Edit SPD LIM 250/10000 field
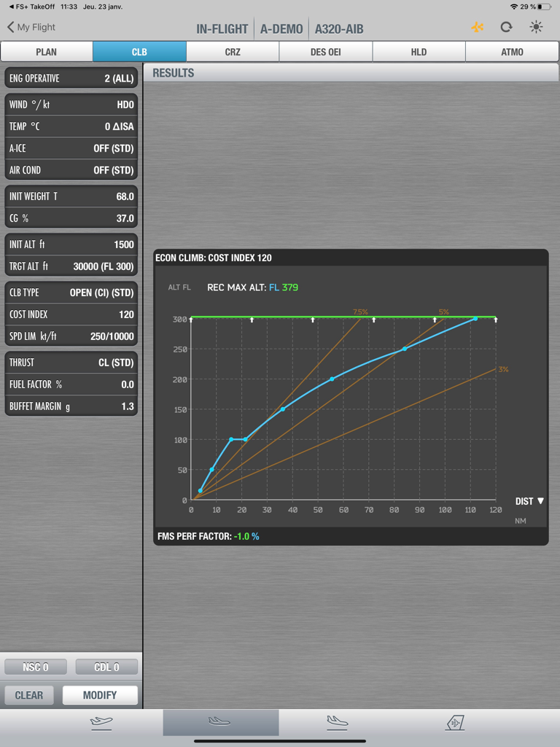The width and height of the screenshot is (560, 747). point(71,336)
